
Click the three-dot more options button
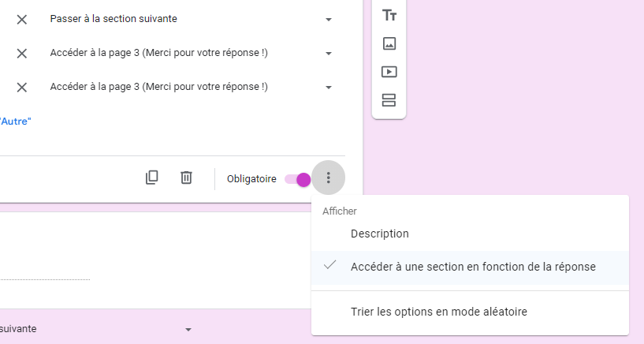(329, 178)
